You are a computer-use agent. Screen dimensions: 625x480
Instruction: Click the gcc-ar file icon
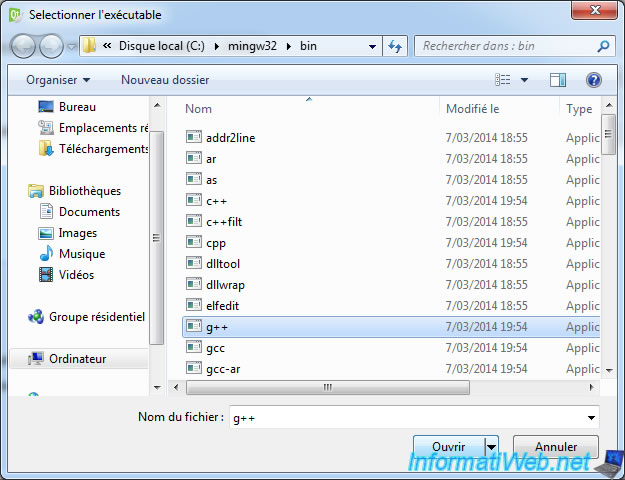[194, 368]
